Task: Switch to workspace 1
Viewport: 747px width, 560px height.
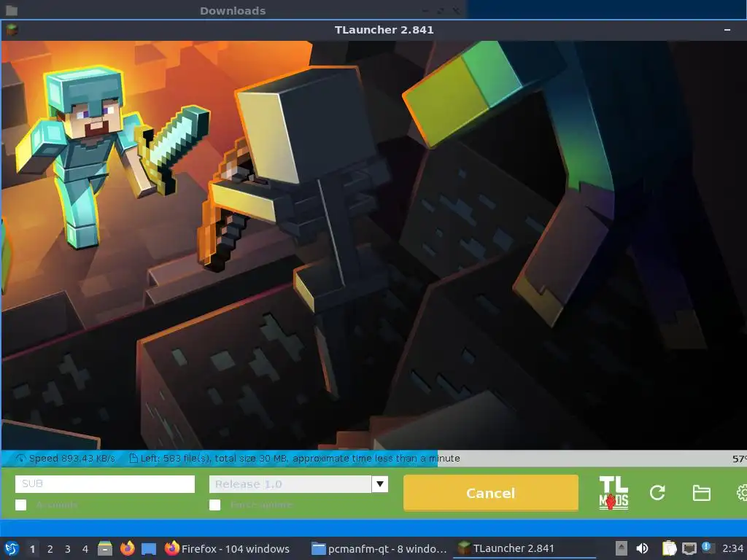Action: pos(32,549)
